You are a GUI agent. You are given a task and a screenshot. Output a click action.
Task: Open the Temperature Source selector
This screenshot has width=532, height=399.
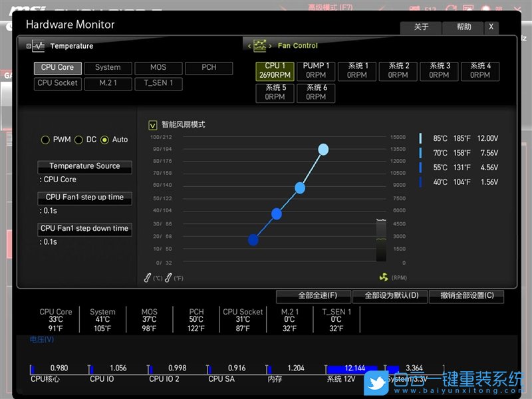[84, 166]
